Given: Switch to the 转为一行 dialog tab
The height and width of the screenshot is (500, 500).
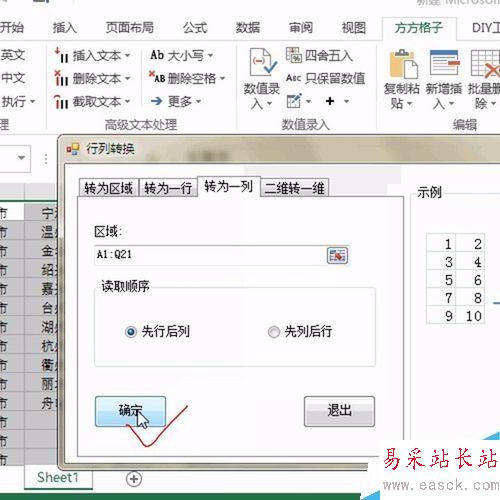Looking at the screenshot, I should click(168, 189).
